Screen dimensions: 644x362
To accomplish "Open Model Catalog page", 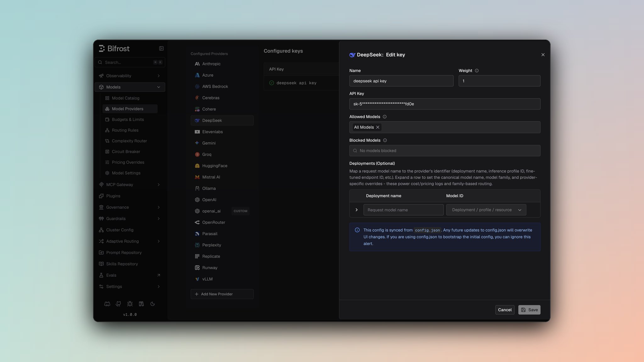I will 130,98.
